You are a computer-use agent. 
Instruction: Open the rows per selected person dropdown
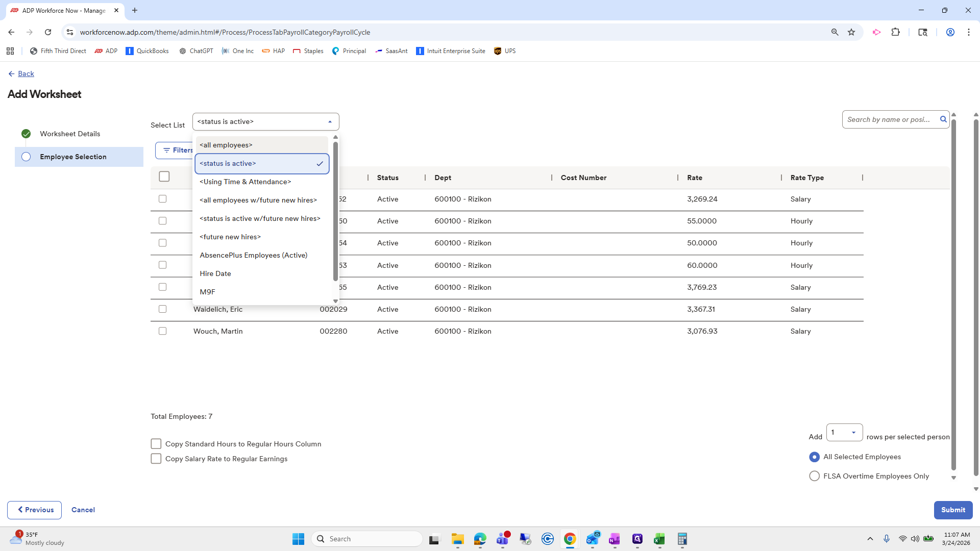(x=844, y=432)
